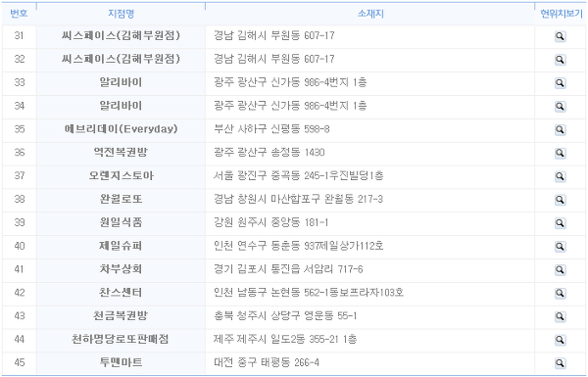Click address 인천 남동구 논현동 562-1동보프라자103호
The width and height of the screenshot is (588, 377).
coord(309,293)
